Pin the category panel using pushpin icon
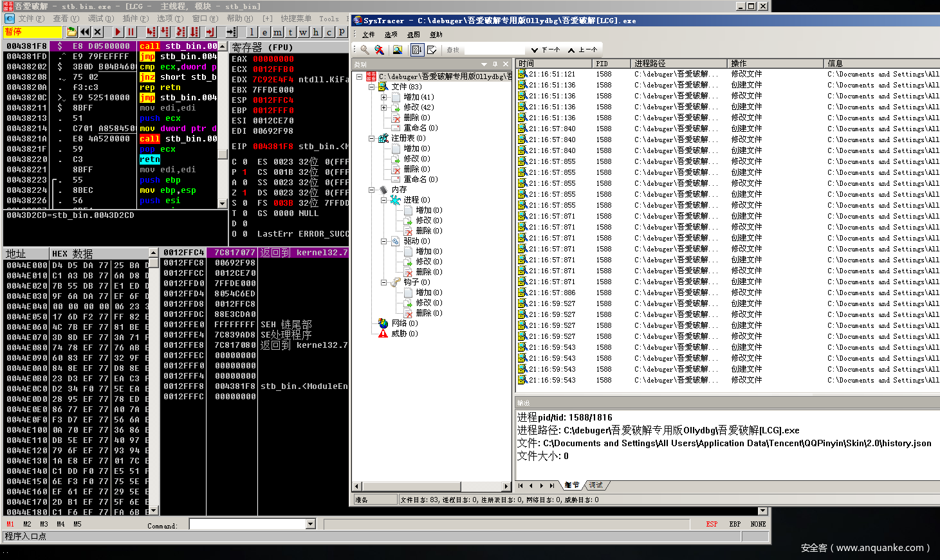The height and width of the screenshot is (560, 940). [x=495, y=64]
